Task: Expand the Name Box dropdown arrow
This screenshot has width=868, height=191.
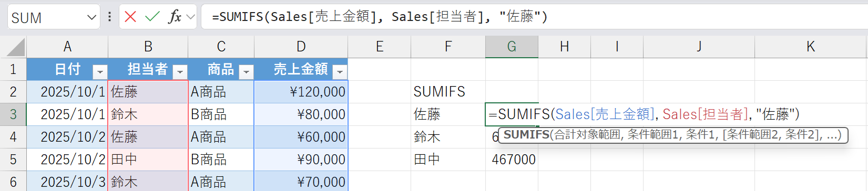Action: [x=91, y=17]
